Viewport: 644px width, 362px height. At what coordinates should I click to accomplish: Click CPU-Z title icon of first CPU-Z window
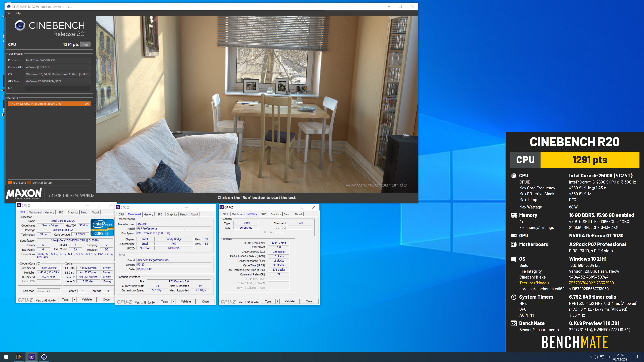18,205
